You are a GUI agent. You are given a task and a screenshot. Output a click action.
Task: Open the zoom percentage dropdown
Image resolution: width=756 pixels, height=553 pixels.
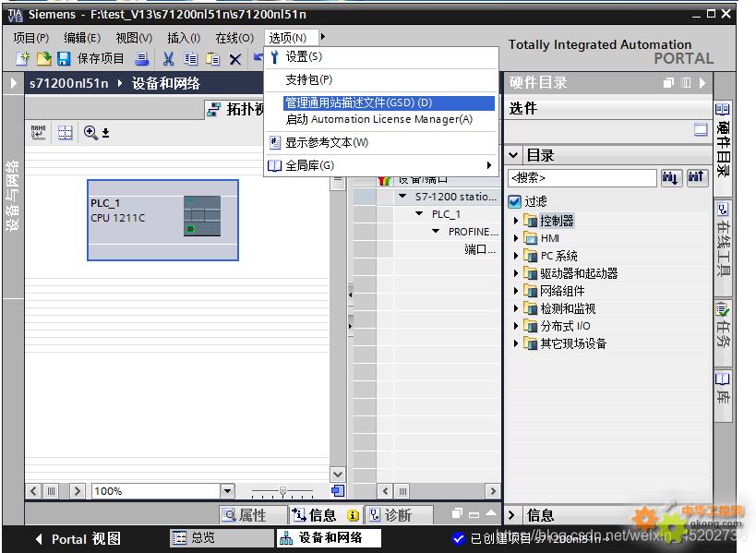[x=227, y=491]
